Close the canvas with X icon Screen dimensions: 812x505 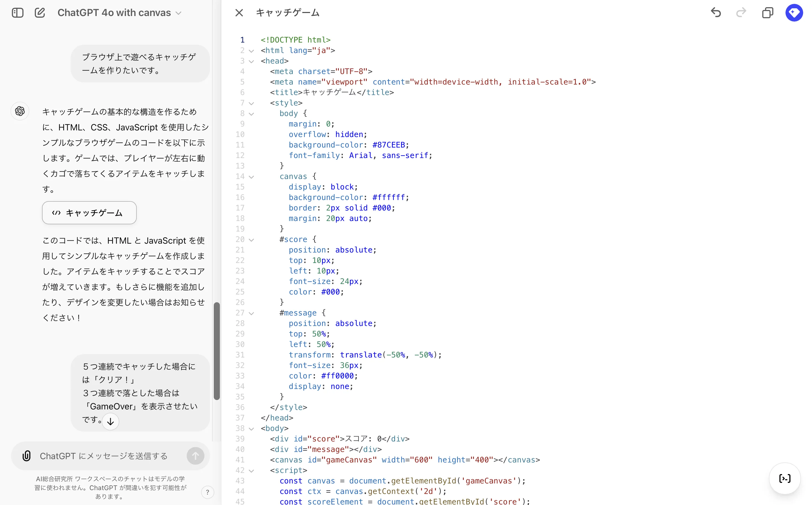(x=239, y=13)
